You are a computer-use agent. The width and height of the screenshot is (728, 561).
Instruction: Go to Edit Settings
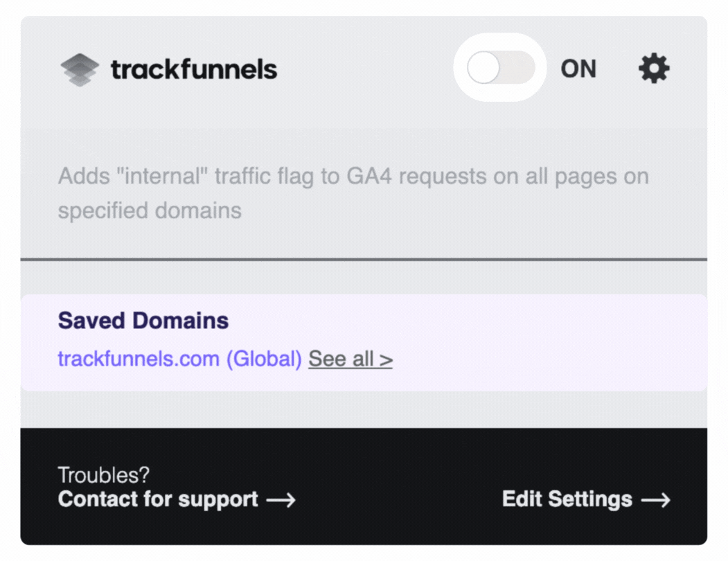click(x=567, y=499)
